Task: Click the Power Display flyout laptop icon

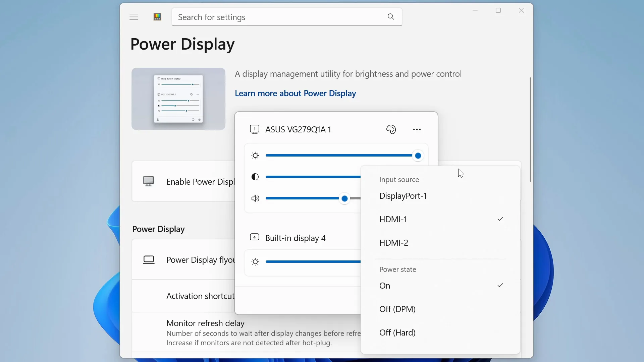Action: coord(149,260)
